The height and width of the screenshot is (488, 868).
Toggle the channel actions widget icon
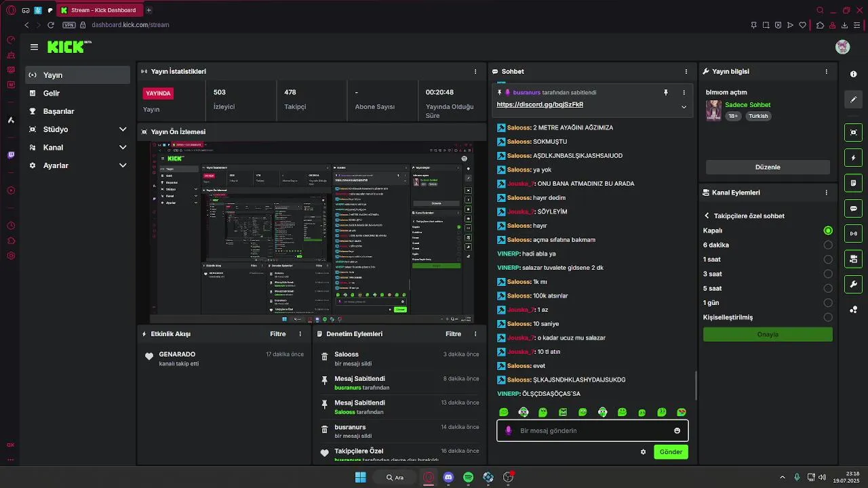coord(853,259)
